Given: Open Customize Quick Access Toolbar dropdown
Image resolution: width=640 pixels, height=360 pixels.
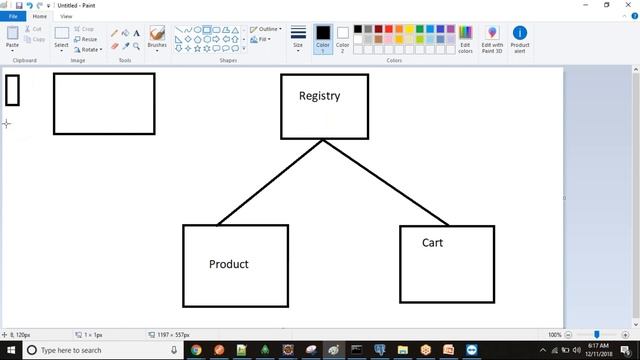Looking at the screenshot, I should 48,6.
